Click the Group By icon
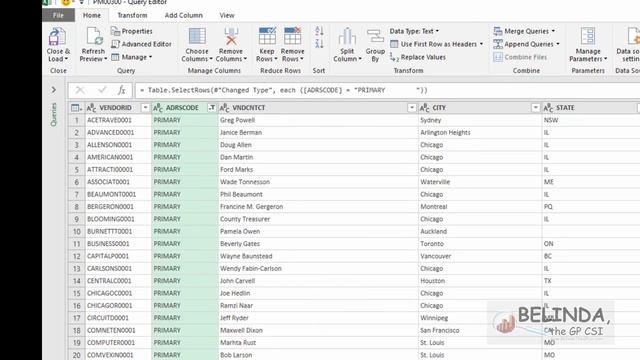 pos(375,36)
